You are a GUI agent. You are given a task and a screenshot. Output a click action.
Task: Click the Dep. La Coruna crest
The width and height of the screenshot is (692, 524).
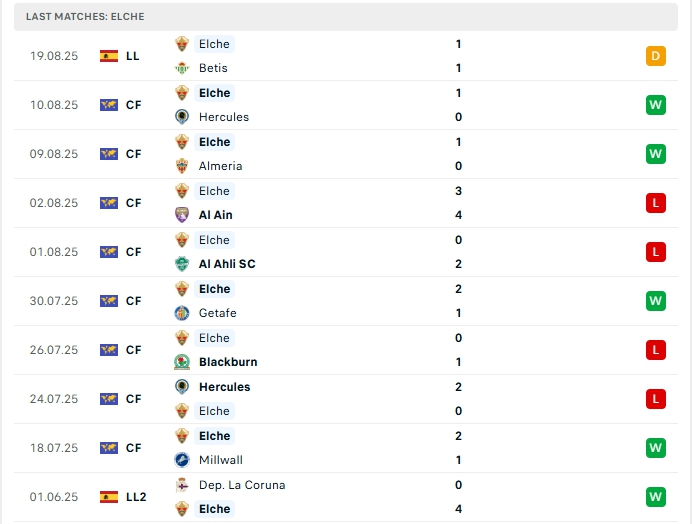click(x=182, y=485)
